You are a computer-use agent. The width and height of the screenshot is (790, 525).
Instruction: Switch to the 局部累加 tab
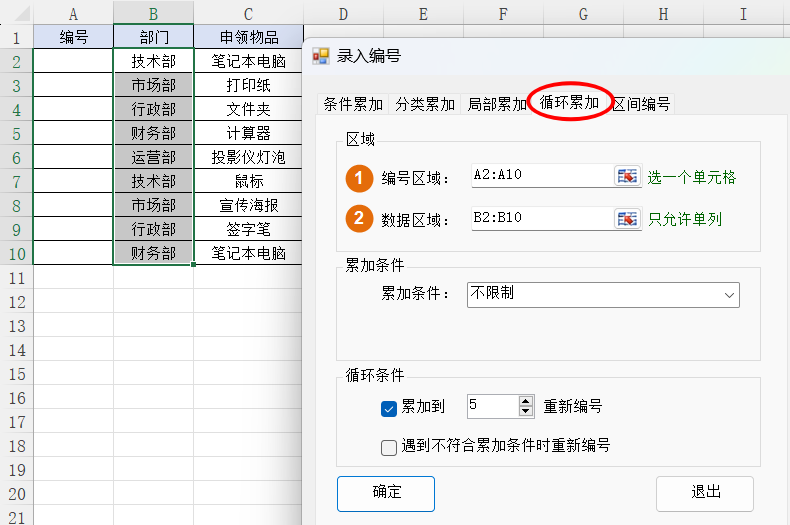pos(496,104)
